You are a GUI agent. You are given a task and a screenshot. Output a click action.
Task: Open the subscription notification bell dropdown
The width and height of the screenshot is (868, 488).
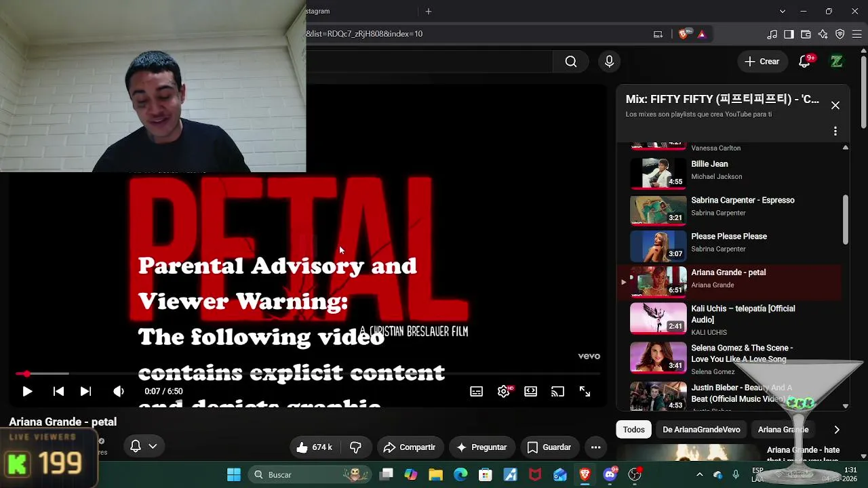(144, 446)
